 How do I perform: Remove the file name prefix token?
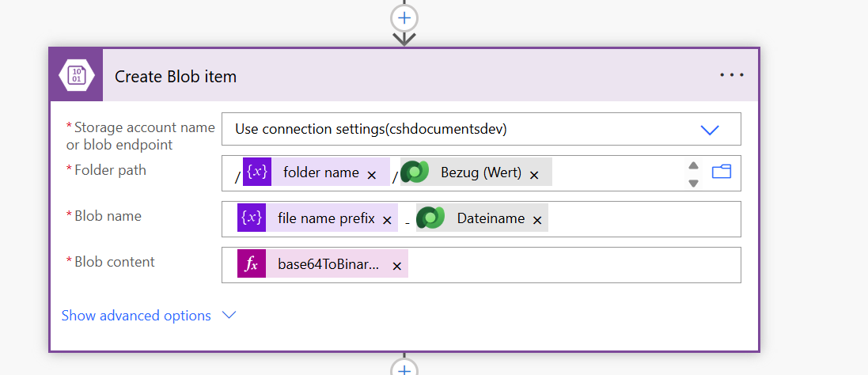387,221
